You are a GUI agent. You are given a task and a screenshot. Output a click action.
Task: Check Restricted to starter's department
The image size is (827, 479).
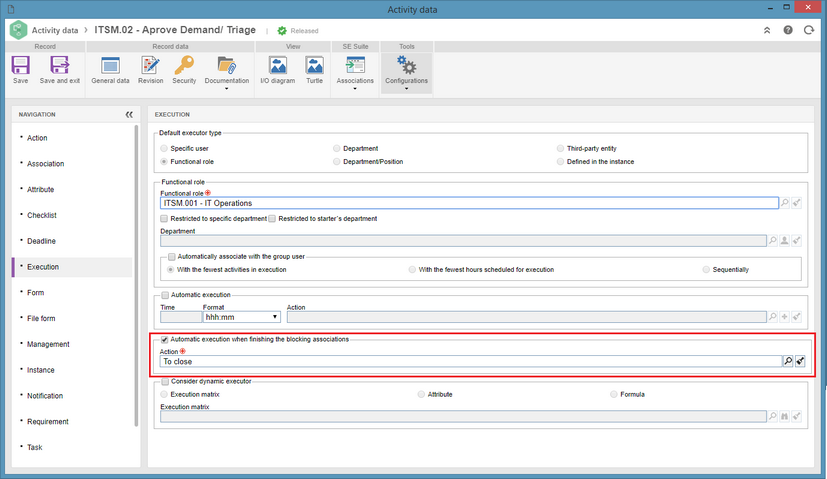(272, 218)
